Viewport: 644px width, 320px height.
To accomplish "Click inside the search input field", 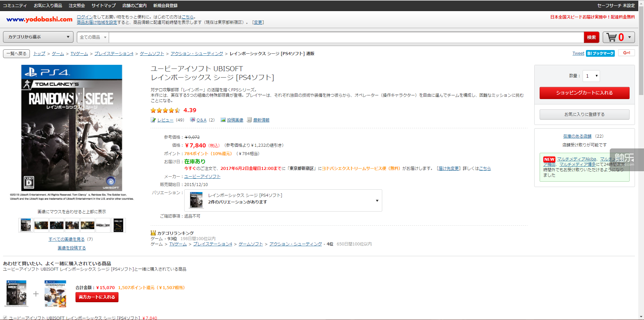I will pos(346,37).
